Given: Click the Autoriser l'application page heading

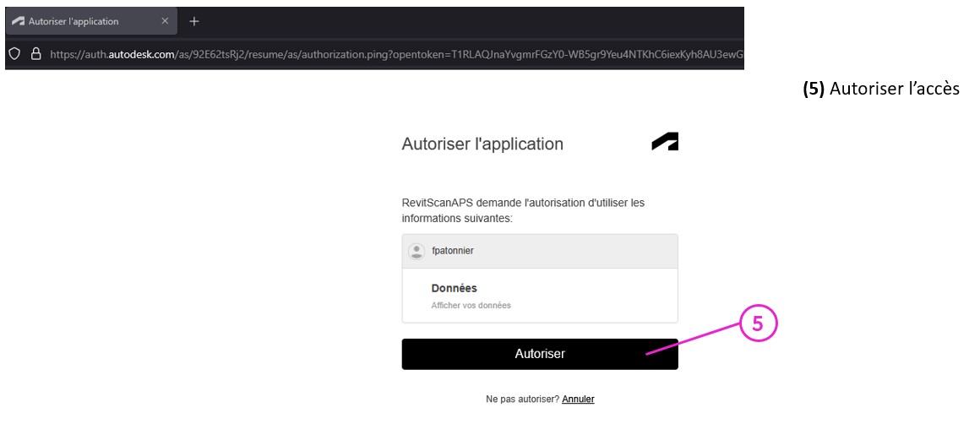Looking at the screenshot, I should pos(482,144).
